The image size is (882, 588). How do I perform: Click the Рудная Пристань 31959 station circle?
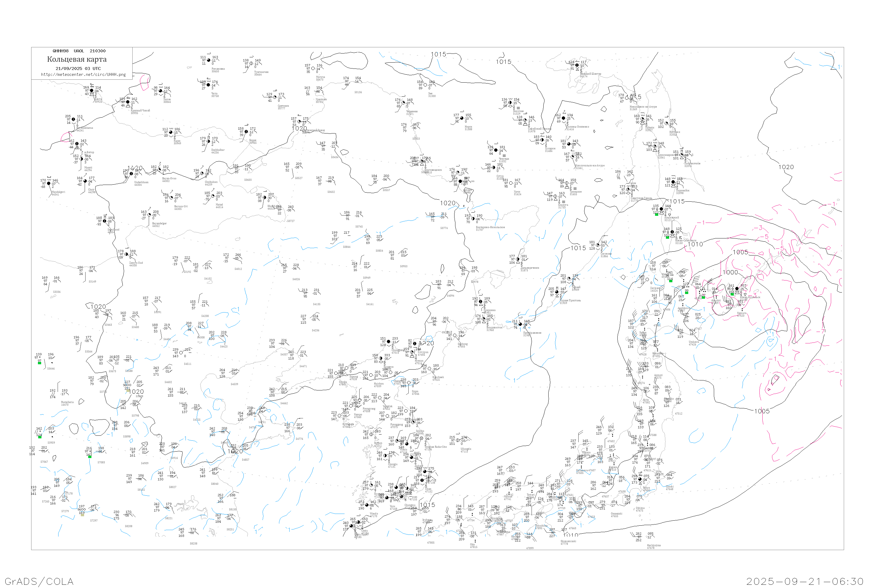click(x=557, y=292)
